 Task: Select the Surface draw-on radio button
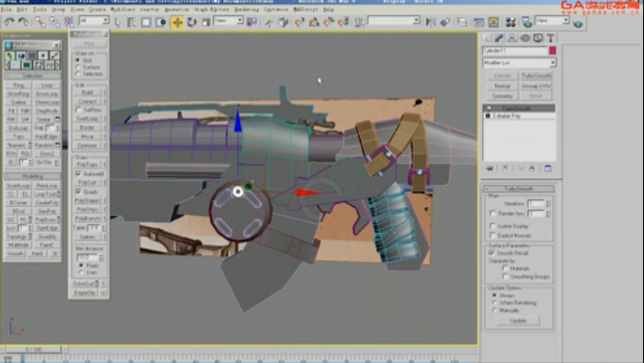[78, 67]
